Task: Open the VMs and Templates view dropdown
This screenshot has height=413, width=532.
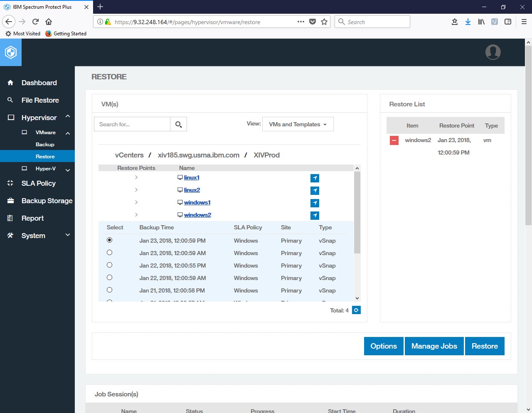Action: point(298,124)
